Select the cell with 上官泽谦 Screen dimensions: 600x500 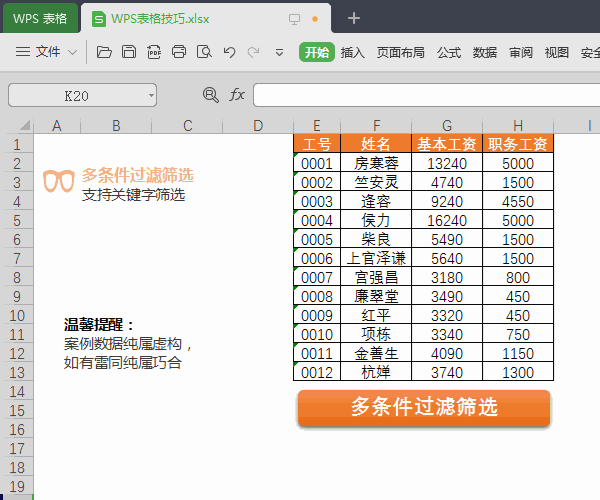click(x=376, y=258)
